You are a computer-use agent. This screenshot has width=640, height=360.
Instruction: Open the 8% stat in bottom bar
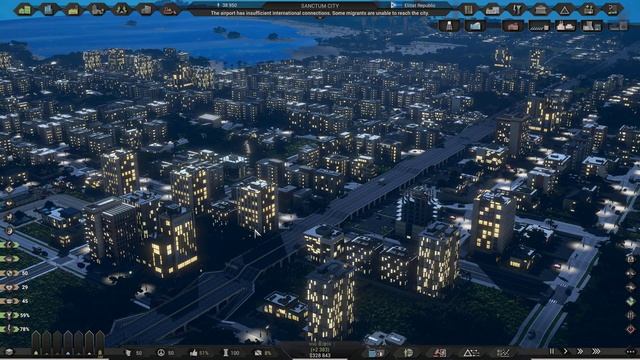coord(263,353)
